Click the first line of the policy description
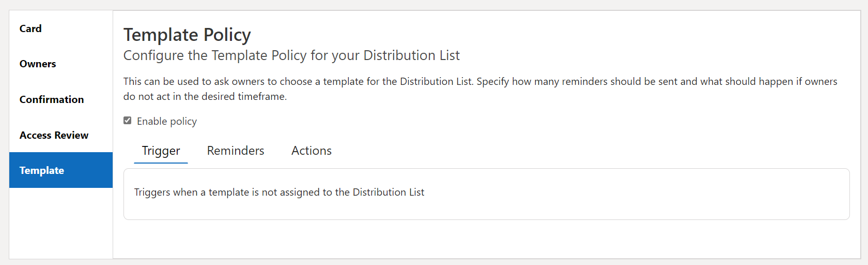The image size is (868, 265). coord(480,81)
